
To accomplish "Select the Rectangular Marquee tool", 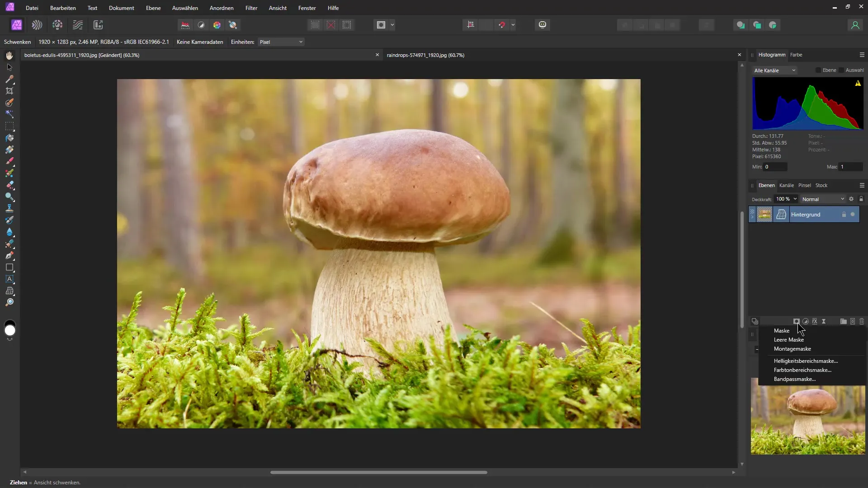I will coord(9,126).
